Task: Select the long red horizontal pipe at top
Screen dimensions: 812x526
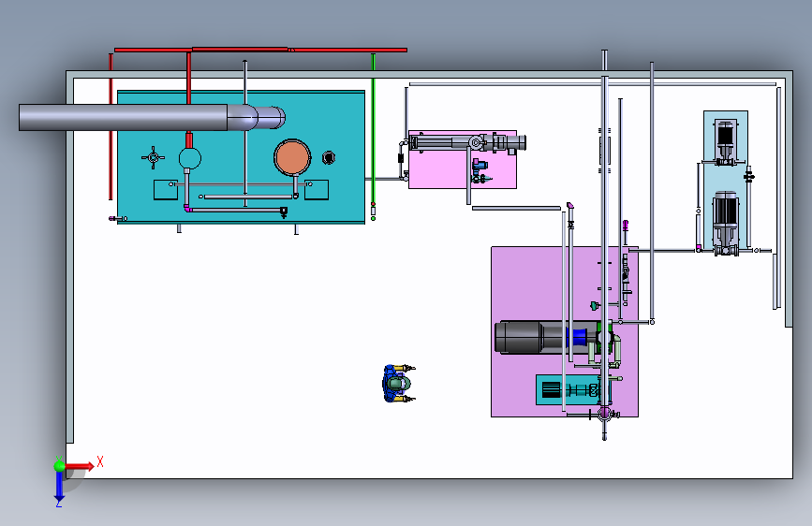Action: (260, 50)
